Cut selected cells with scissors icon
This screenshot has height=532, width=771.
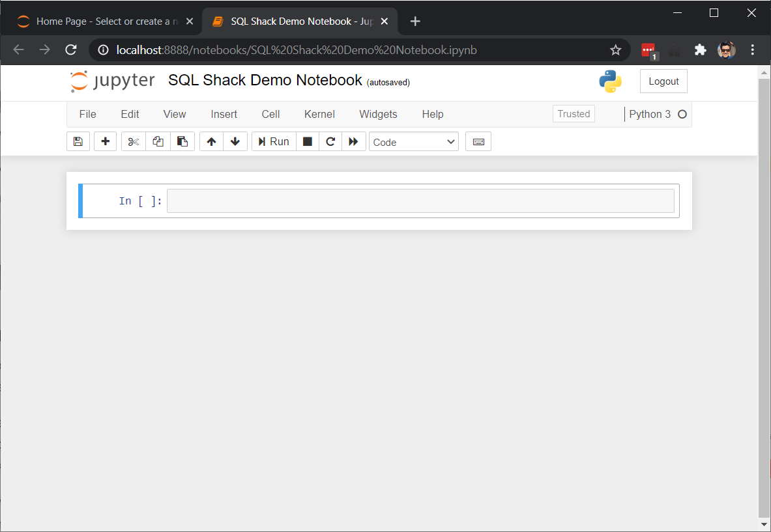133,141
